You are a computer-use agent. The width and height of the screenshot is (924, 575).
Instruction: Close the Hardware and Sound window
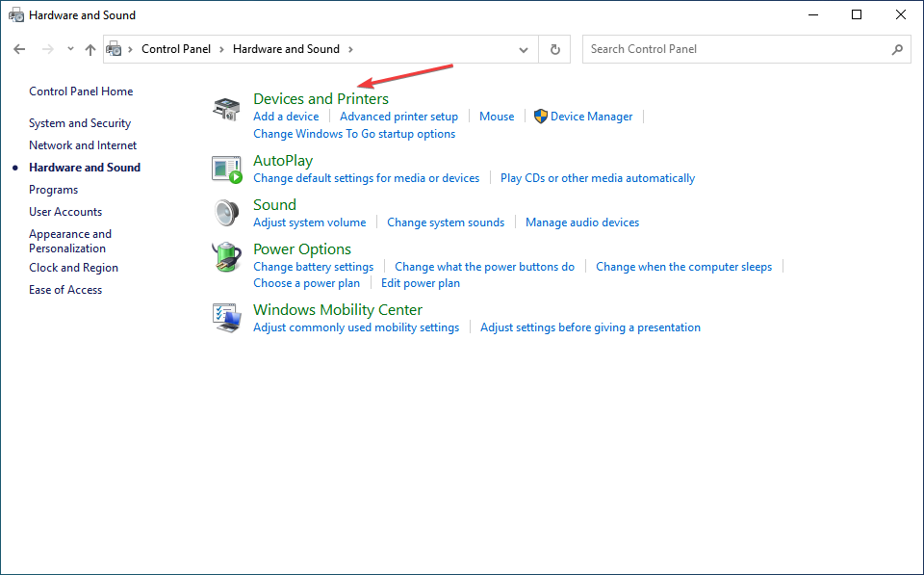point(901,14)
